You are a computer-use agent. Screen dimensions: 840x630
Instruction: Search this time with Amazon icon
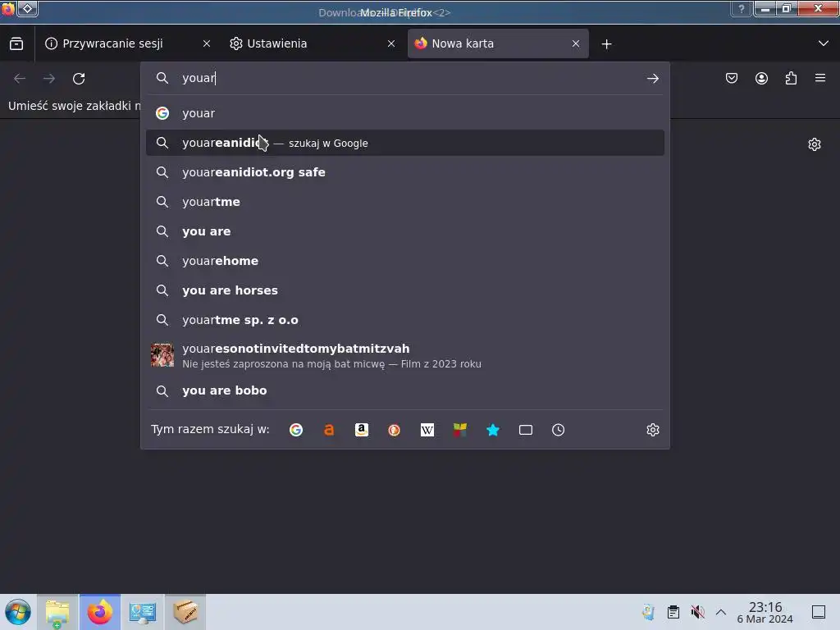pyautogui.click(x=362, y=430)
